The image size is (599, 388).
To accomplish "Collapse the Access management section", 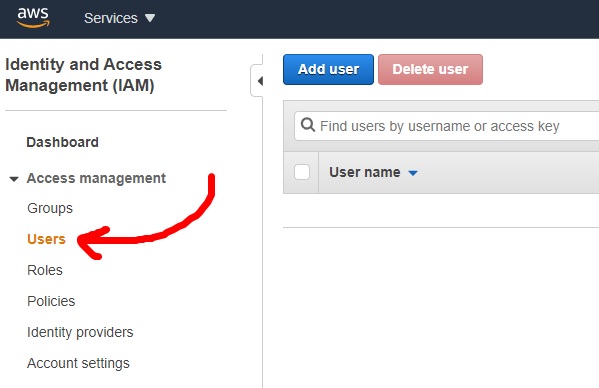I will [14, 179].
